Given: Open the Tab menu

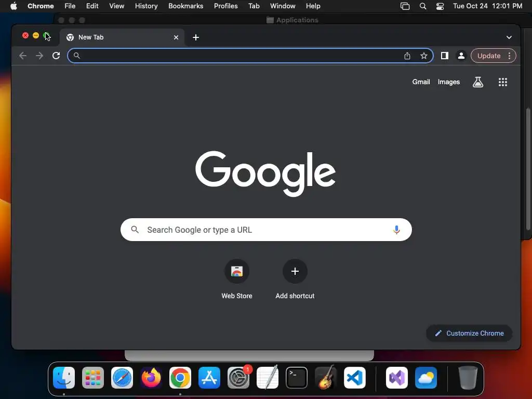Looking at the screenshot, I should point(254,6).
